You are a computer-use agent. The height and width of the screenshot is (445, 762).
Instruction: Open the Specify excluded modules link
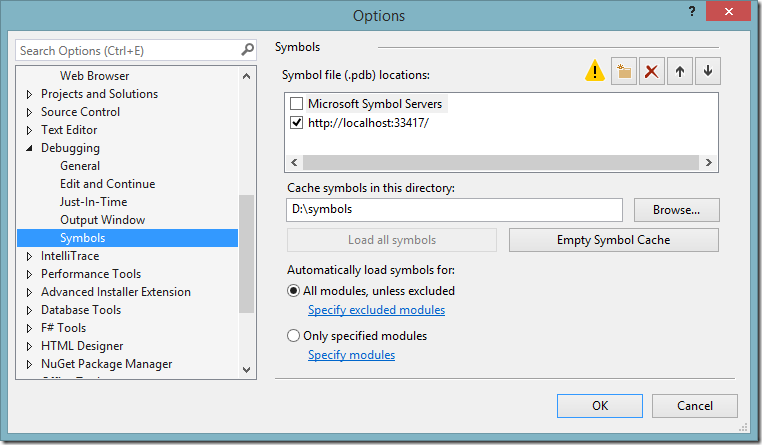[376, 310]
